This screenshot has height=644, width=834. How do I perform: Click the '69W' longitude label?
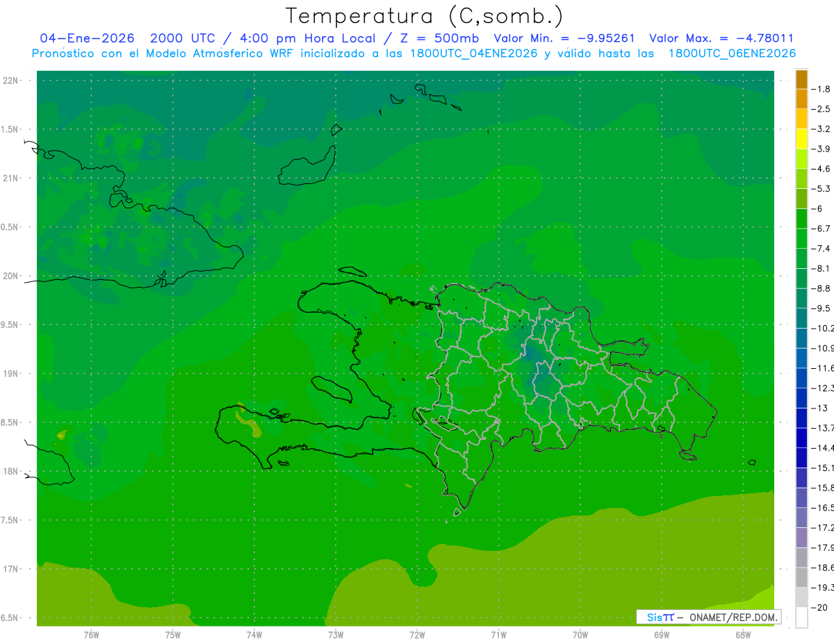tap(661, 635)
